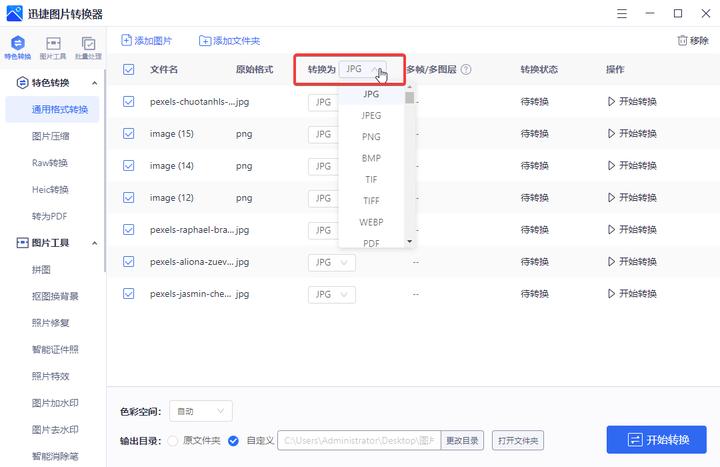Open 通用格式转换 in sidebar
The image size is (720, 467).
tap(52, 109)
